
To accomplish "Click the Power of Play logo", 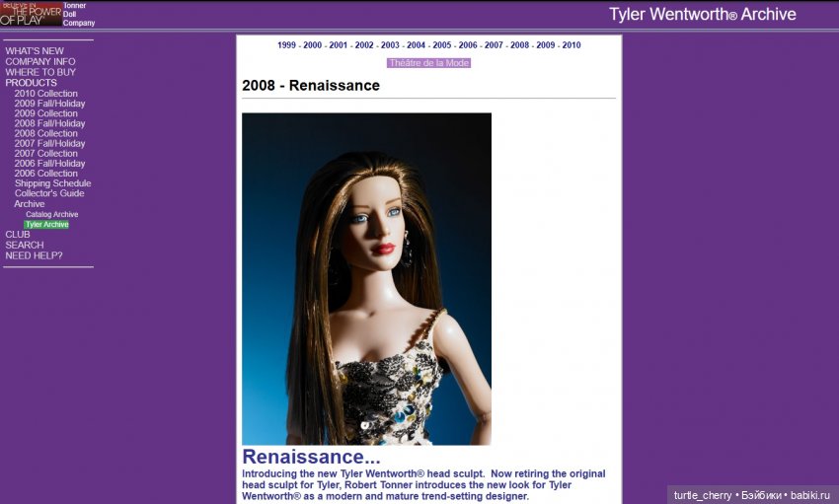I will pos(31,14).
